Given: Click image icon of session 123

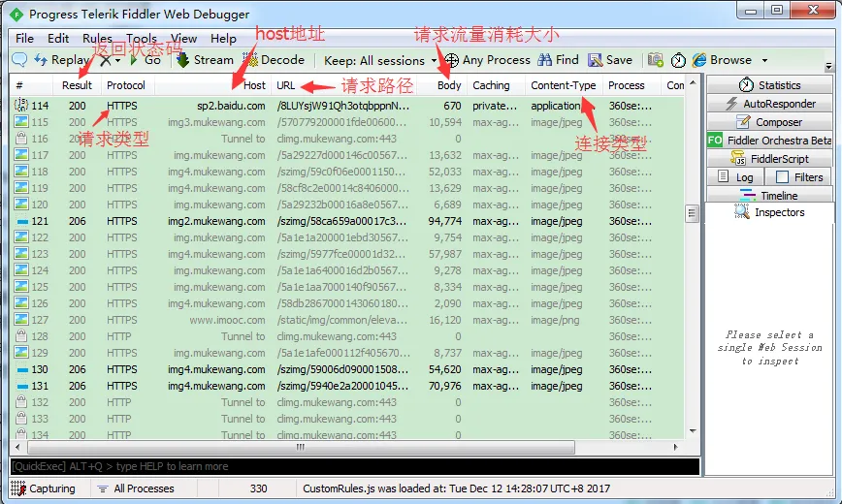Looking at the screenshot, I should [21, 254].
